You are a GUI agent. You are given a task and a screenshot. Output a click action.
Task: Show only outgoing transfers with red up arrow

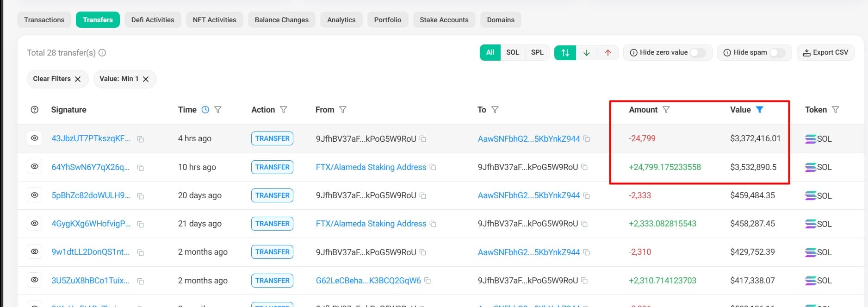click(x=608, y=53)
